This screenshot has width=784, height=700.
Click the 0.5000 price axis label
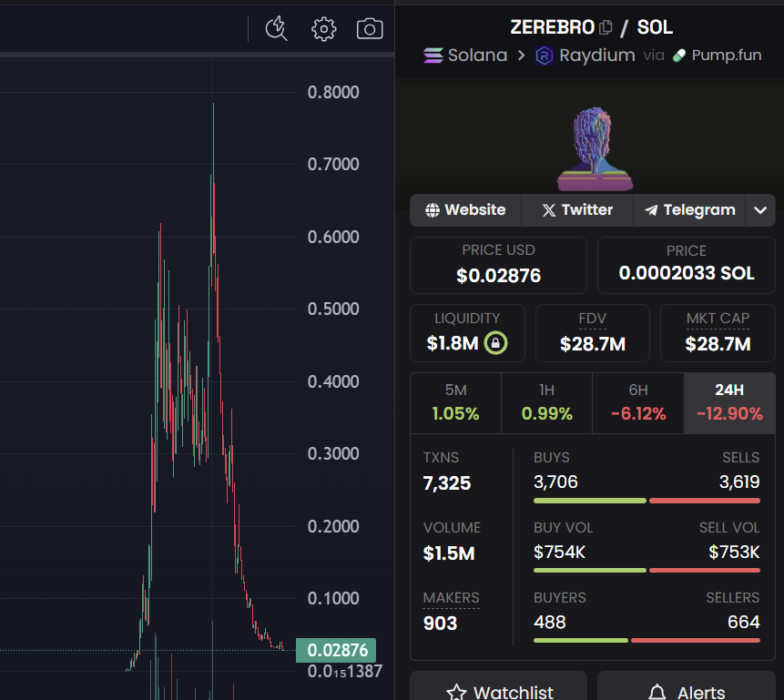click(x=333, y=309)
